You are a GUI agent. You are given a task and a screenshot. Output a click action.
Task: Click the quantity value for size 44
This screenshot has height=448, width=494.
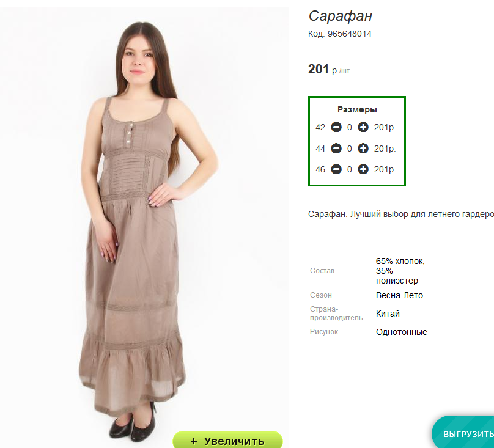(349, 149)
